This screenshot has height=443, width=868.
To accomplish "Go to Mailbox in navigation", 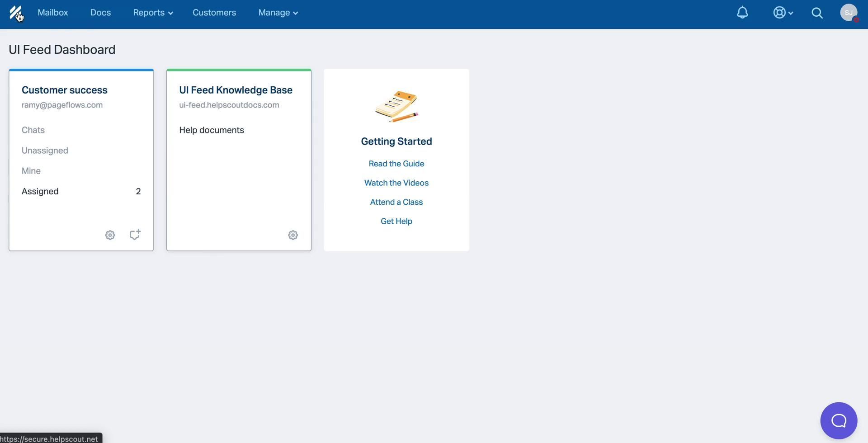I will (x=53, y=13).
